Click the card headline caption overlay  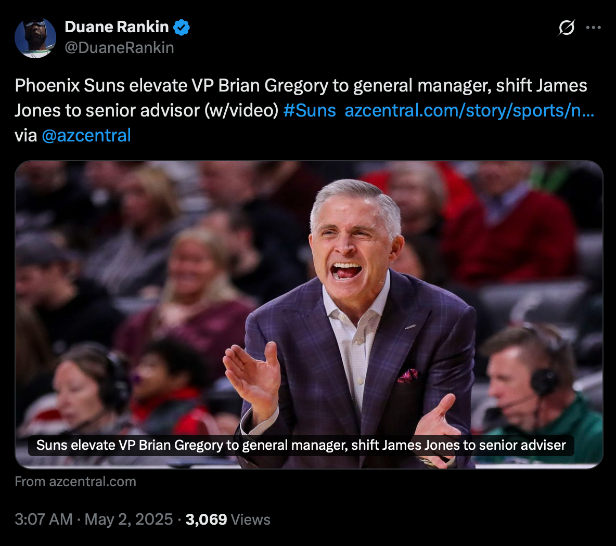point(301,445)
